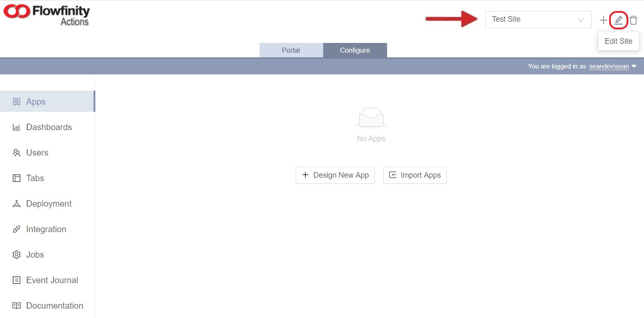Screen dimensions: 644x318
Task: Click the chevron in site selector
Action: tap(581, 20)
